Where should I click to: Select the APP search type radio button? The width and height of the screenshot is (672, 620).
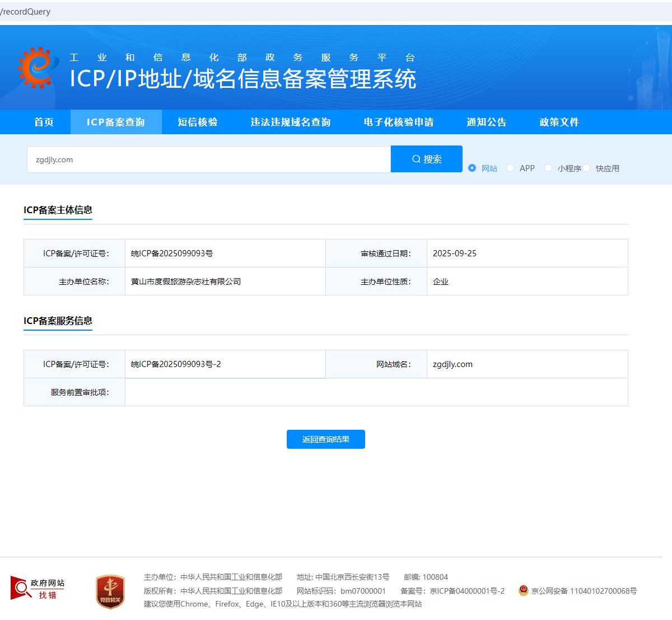(510, 167)
